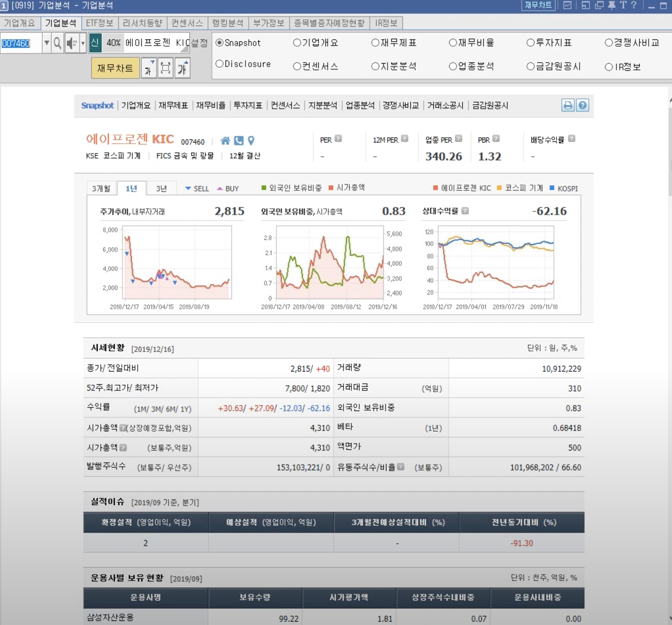
Task: Click the 주가추이 price trend chart
Action: (177, 262)
